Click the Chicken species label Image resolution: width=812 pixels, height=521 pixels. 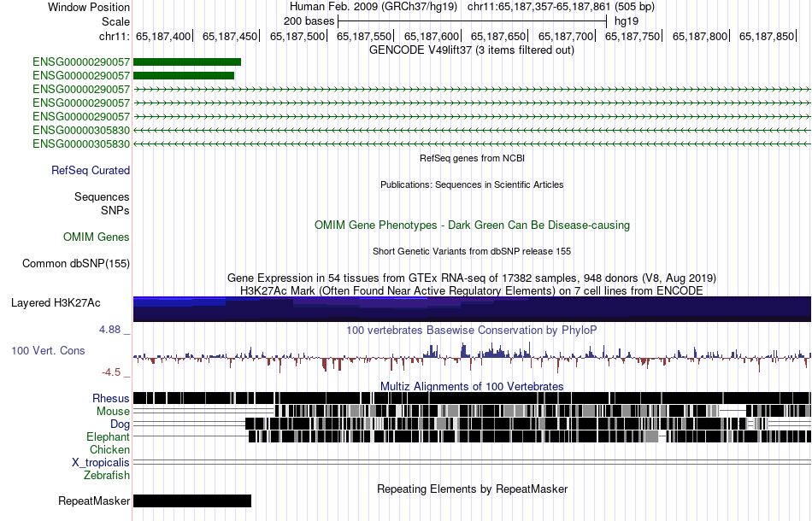tap(109, 449)
